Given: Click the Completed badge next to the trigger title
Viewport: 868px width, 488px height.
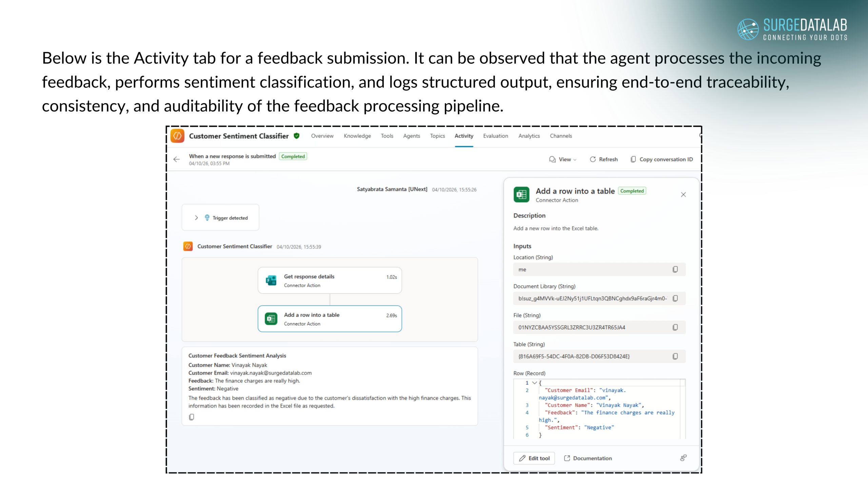Looking at the screenshot, I should coord(293,156).
